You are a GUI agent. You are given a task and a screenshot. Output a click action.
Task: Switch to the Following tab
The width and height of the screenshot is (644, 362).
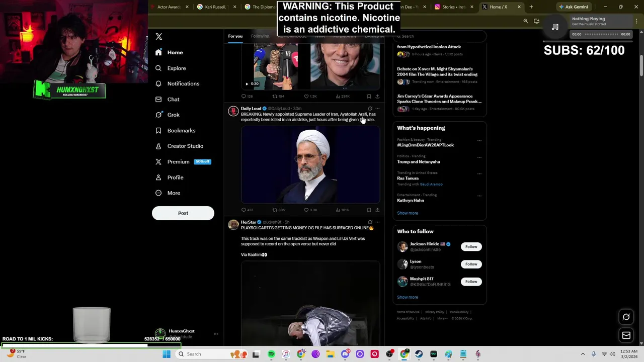pyautogui.click(x=260, y=36)
